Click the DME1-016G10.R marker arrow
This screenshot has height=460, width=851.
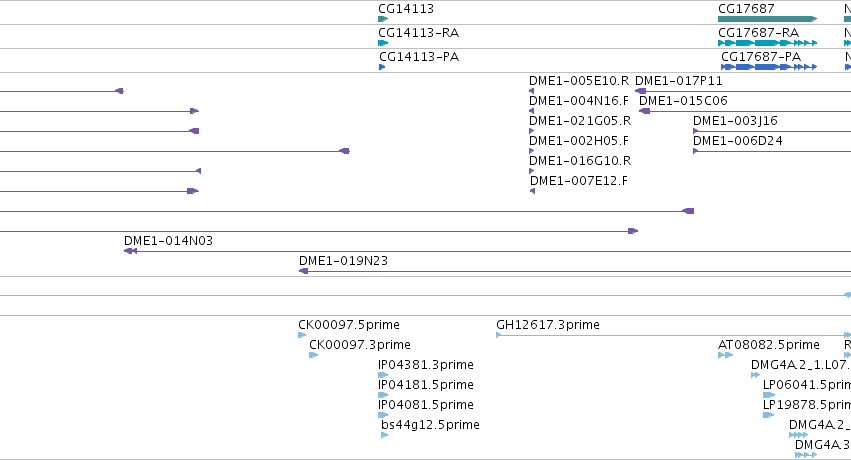coord(532,171)
